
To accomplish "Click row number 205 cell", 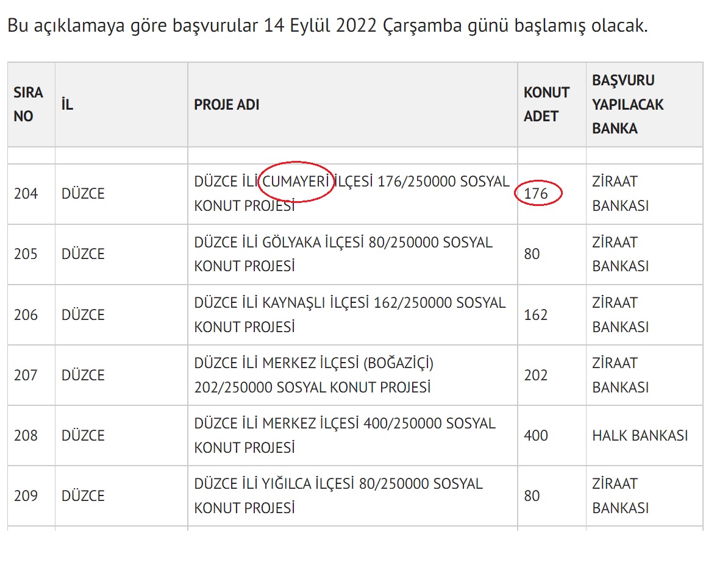I will 26,254.
